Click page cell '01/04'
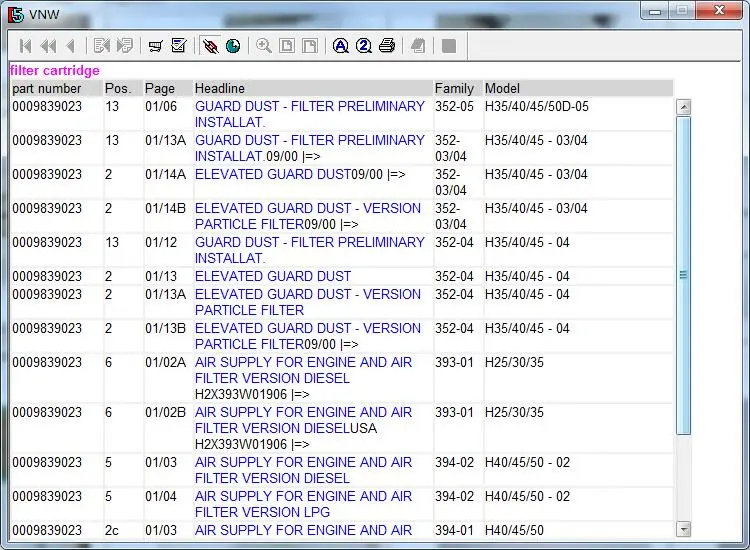Screen dimensions: 750x550 tap(161, 496)
